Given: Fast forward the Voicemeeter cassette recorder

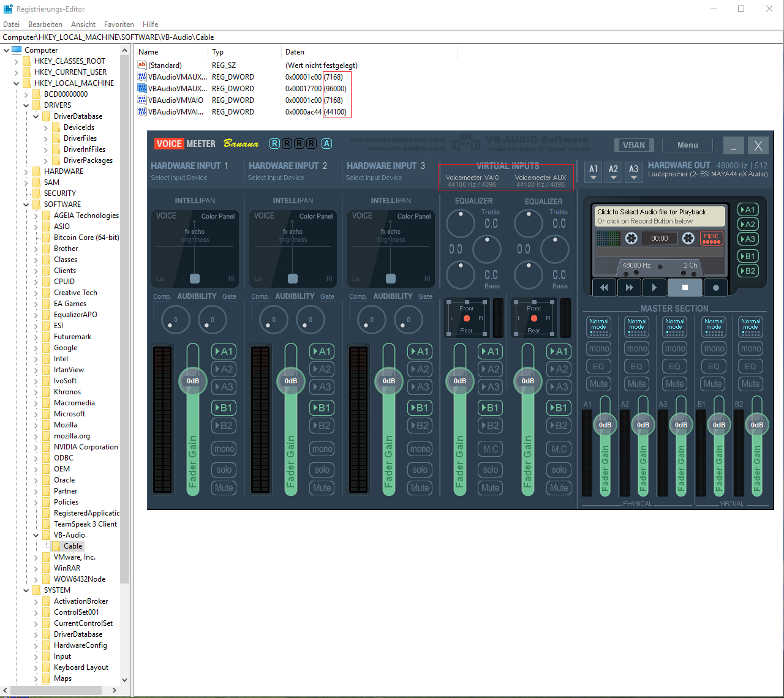Looking at the screenshot, I should (629, 287).
